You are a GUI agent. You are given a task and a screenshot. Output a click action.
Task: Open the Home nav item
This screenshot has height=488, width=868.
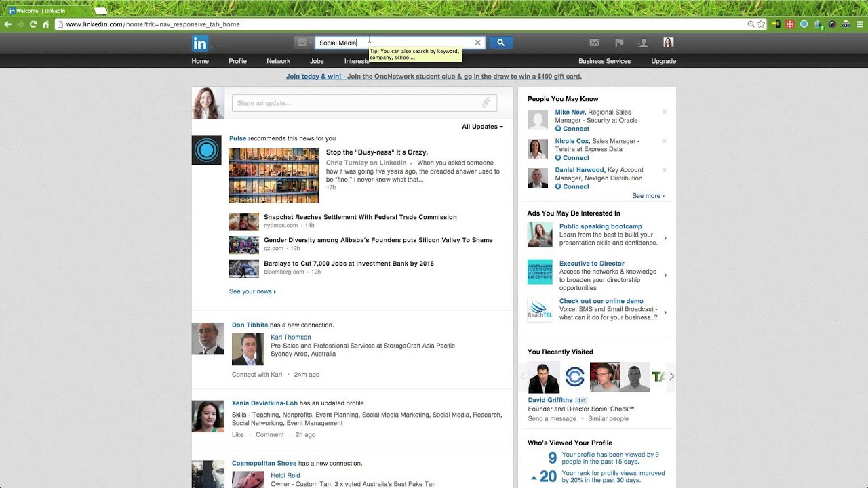tap(200, 61)
